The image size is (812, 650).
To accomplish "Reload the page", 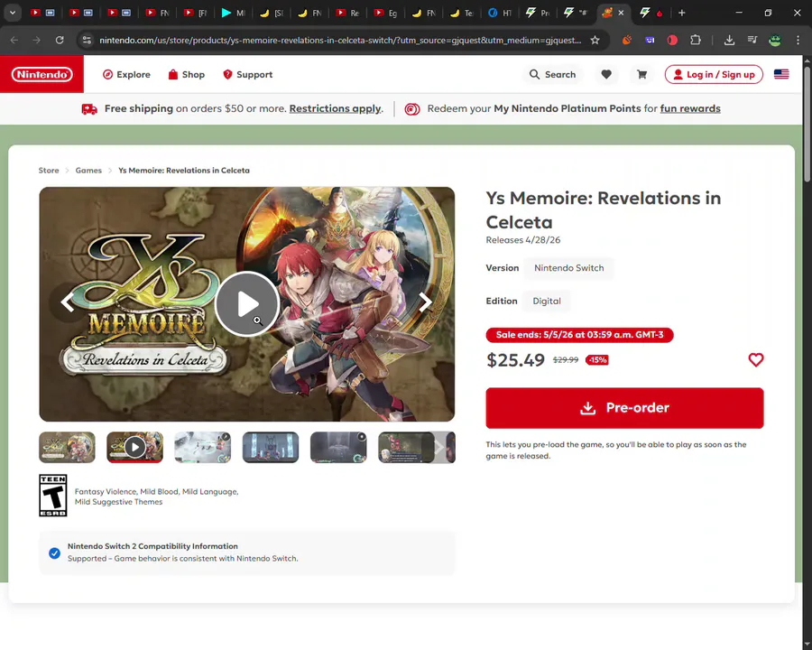I will pos(60,40).
